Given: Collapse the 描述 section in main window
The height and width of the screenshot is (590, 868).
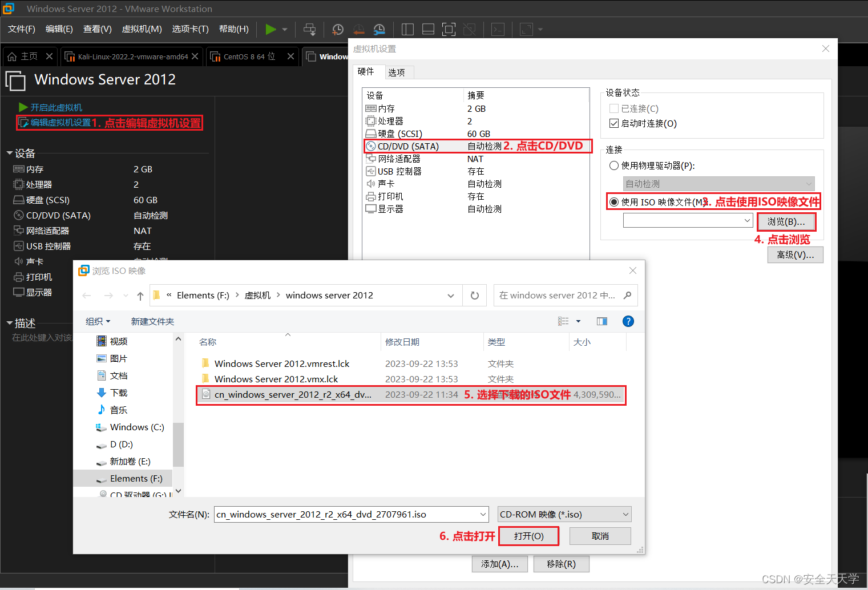Looking at the screenshot, I should pyautogui.click(x=10, y=323).
